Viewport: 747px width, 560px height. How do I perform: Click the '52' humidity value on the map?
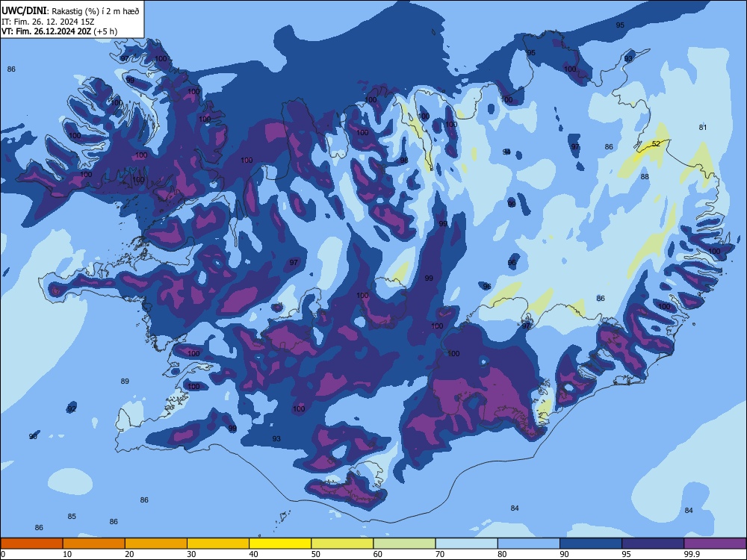656,143
